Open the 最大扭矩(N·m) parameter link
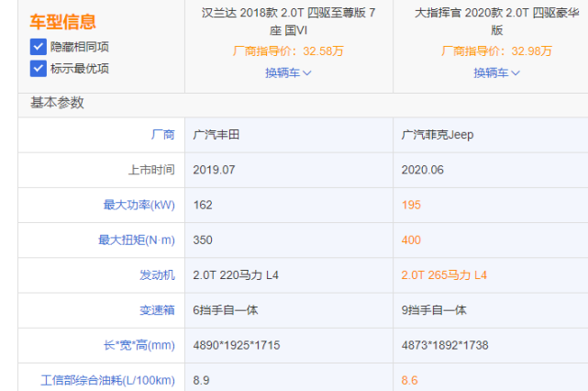 tap(137, 240)
